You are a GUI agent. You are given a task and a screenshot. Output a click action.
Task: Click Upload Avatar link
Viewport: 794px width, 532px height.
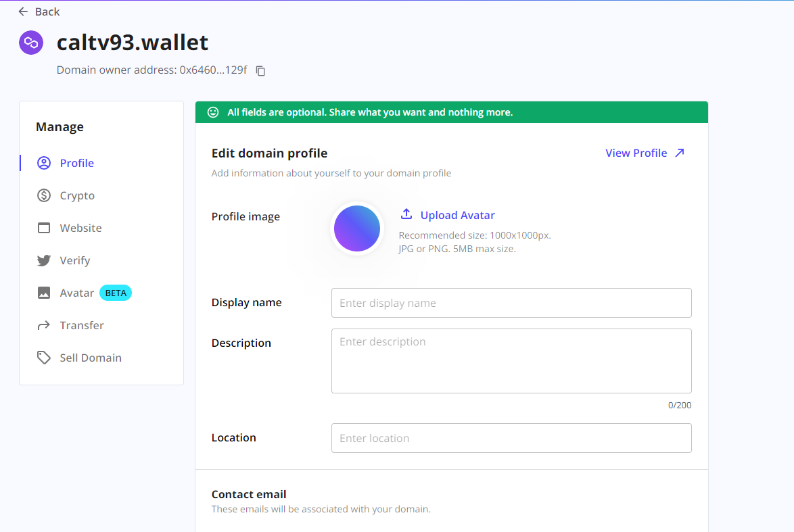tap(457, 215)
